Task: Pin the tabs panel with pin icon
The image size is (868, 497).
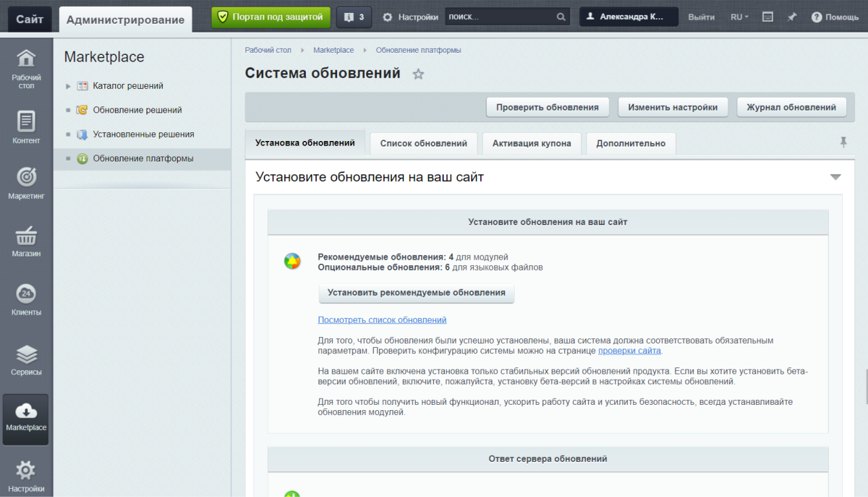Action: 844,142
